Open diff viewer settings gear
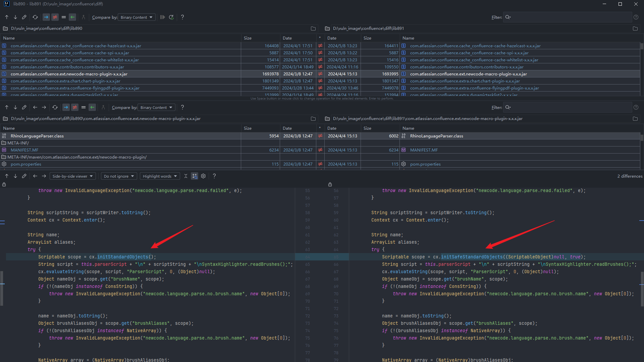644x362 pixels. coord(203,176)
